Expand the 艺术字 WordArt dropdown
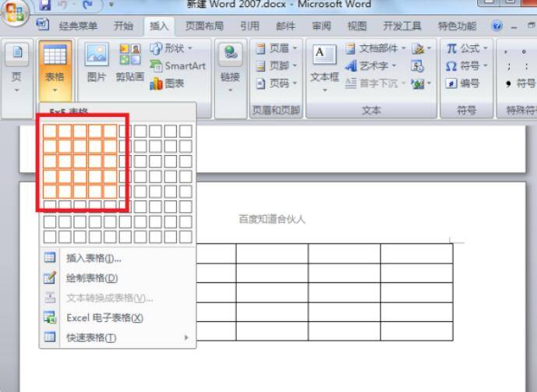Viewport: 537px width, 392px height. tap(373, 65)
